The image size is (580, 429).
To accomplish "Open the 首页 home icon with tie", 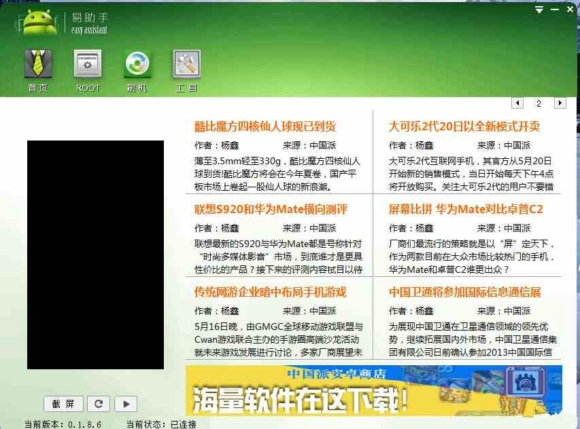I will point(38,64).
